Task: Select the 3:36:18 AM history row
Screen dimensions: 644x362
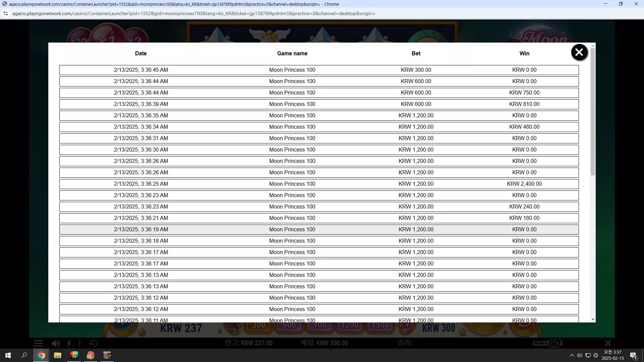Action: point(319,241)
